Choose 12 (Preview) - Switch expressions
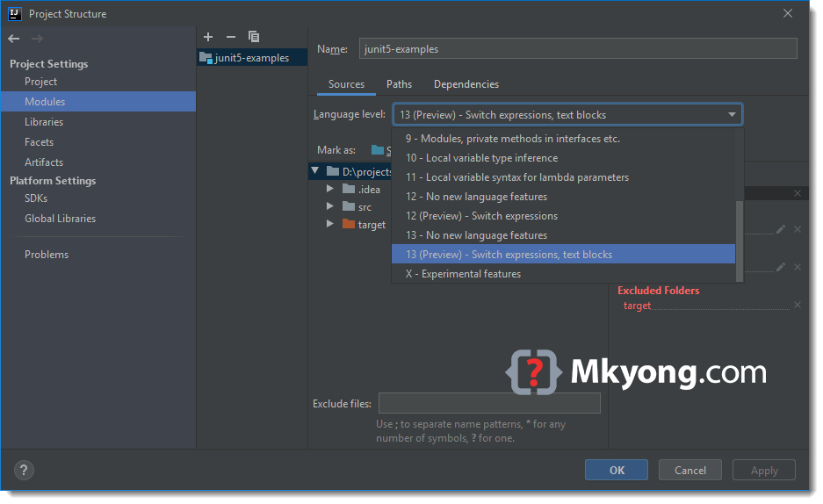Image resolution: width=823 pixels, height=504 pixels. pos(563,216)
